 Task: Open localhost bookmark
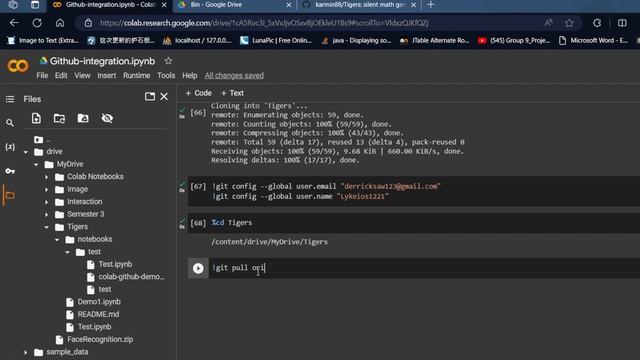click(x=197, y=40)
